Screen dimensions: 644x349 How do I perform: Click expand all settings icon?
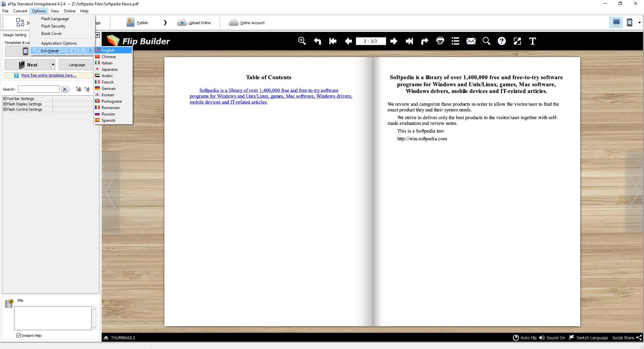[78, 89]
